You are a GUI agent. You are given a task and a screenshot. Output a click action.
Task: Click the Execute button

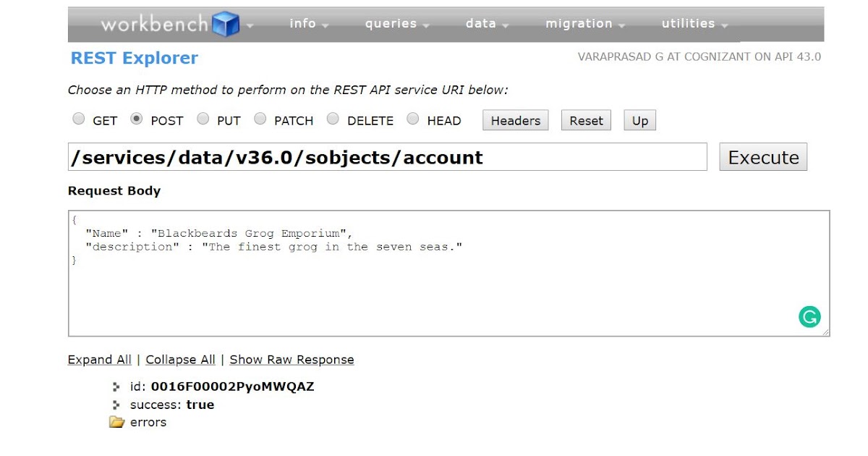point(762,156)
